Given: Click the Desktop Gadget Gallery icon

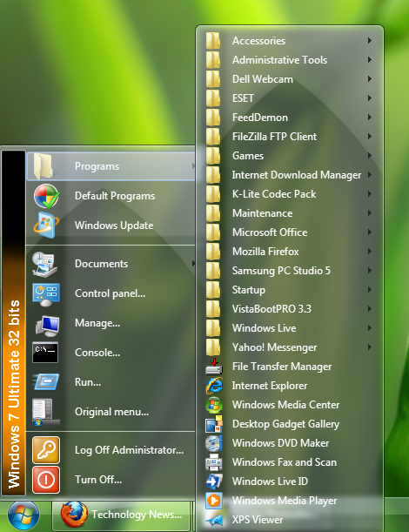Looking at the screenshot, I should pos(214,424).
